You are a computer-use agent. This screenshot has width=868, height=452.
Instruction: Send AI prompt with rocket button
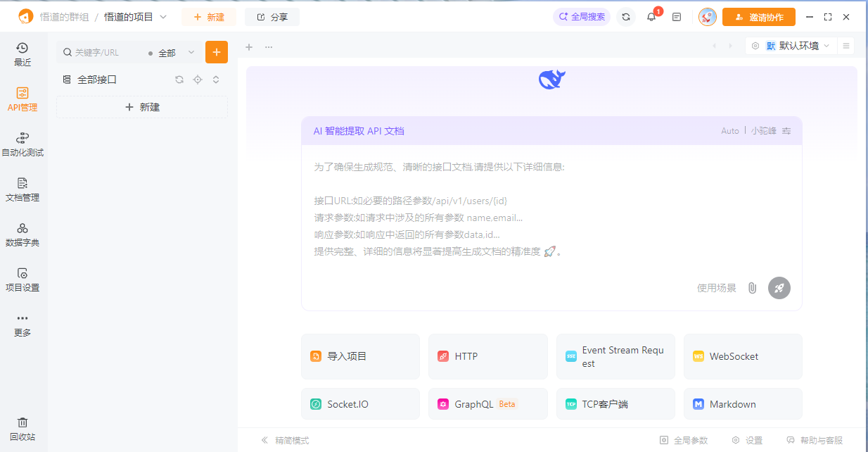pos(779,288)
